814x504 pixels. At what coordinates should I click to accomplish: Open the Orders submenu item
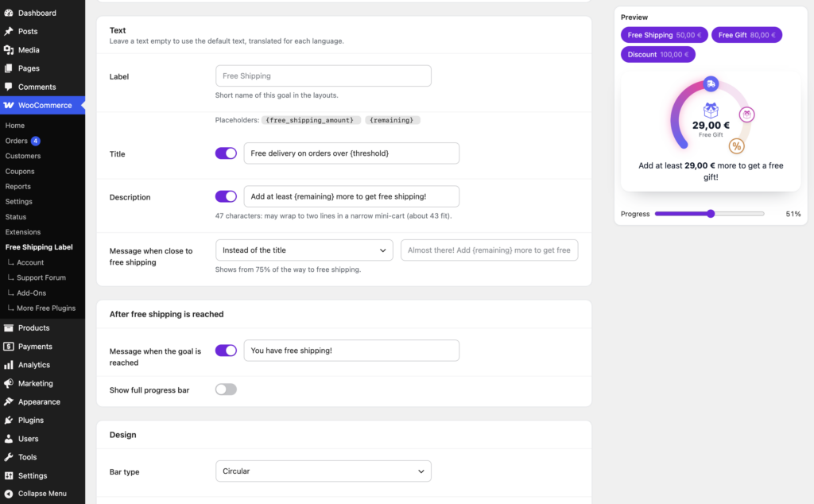coord(16,141)
